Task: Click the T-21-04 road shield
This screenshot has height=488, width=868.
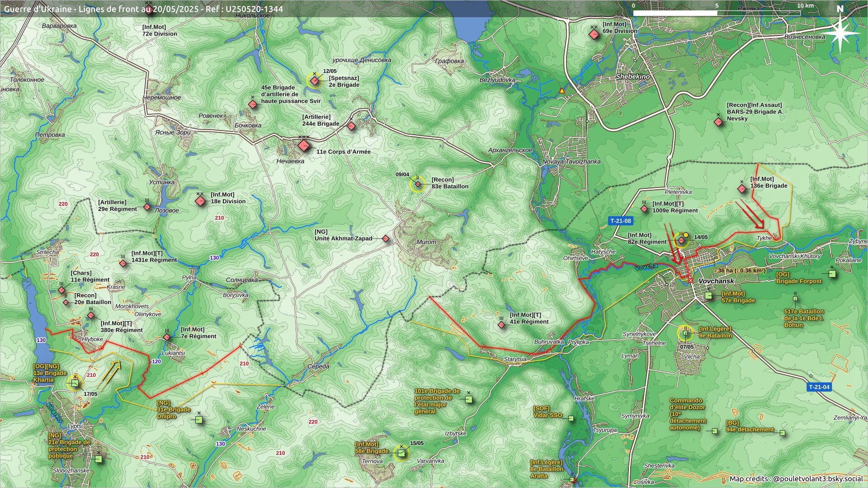Action: tap(819, 387)
